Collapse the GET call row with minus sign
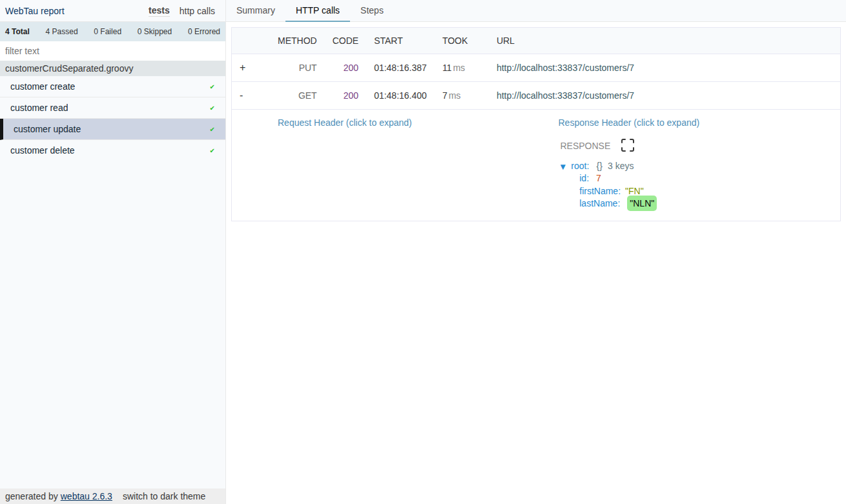The image size is (846, 504). (242, 96)
